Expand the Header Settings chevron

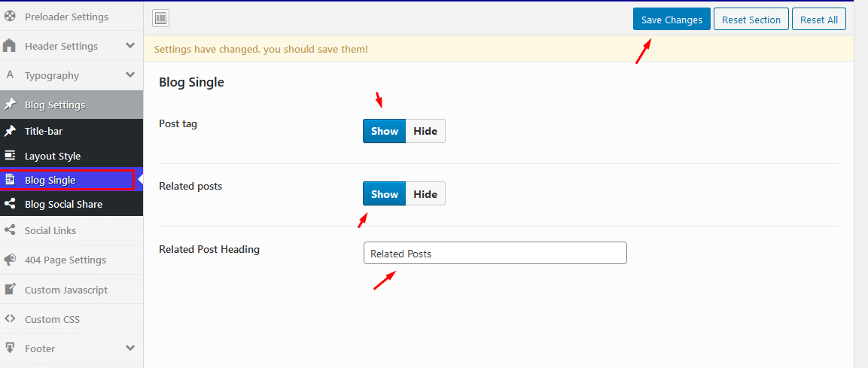click(130, 46)
